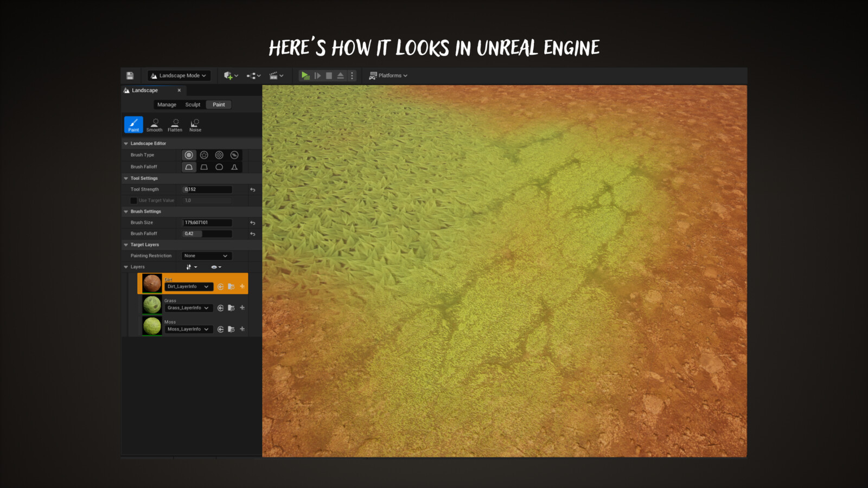Open the layer visibility eye dropdown
Viewport: 868px width, 488px height.
coord(216,267)
